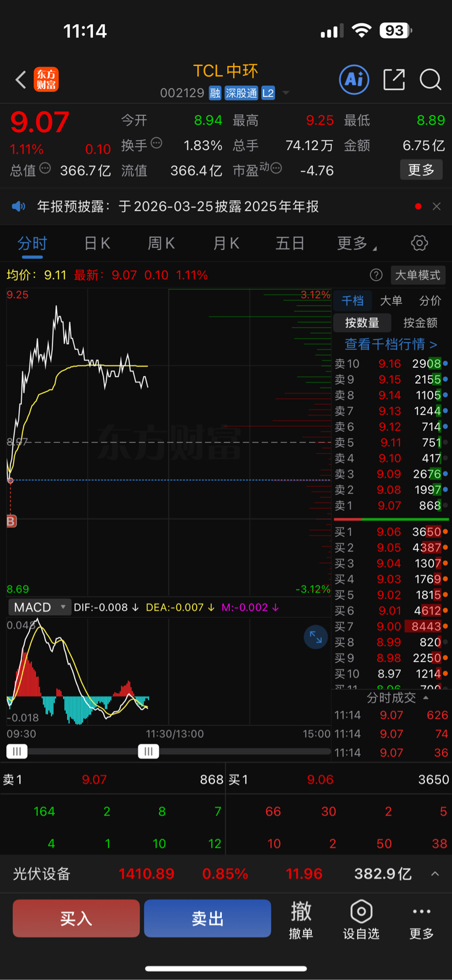Open the 更多 chart period dropdown

tap(357, 244)
